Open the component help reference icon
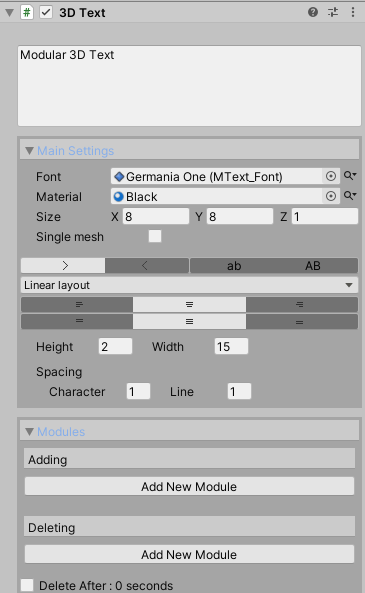This screenshot has height=593, width=365. tap(313, 12)
